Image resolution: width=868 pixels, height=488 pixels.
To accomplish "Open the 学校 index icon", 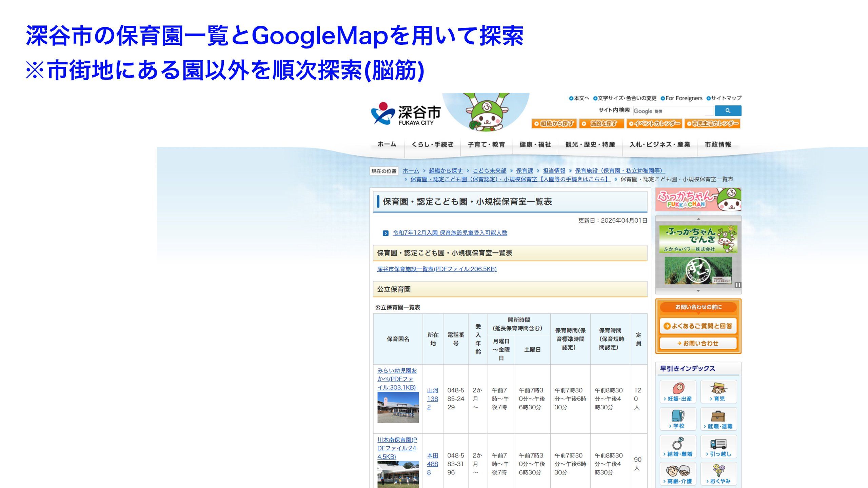I will (x=678, y=419).
